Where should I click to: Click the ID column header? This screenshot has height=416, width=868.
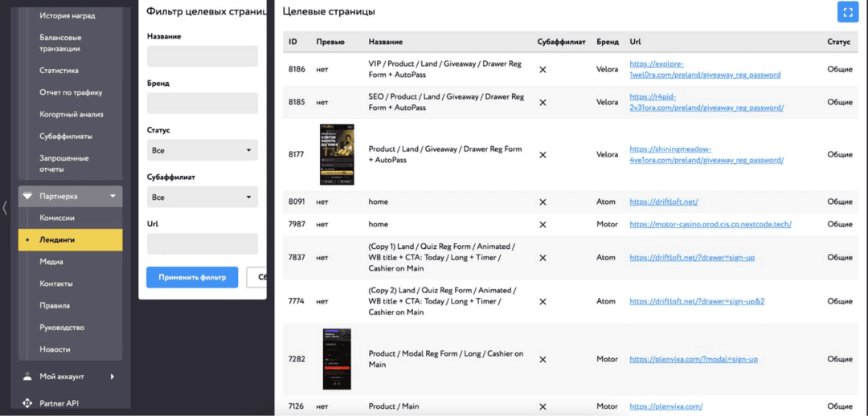(x=293, y=42)
